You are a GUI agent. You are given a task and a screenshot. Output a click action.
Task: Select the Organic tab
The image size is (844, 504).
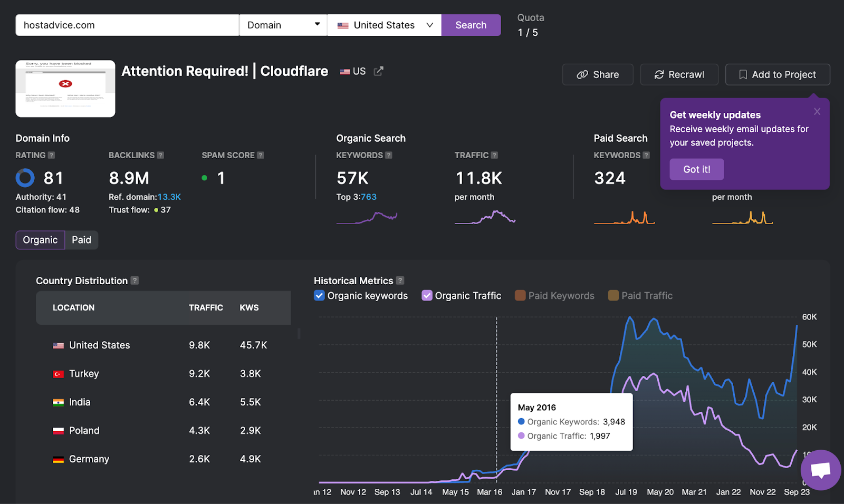pos(40,240)
